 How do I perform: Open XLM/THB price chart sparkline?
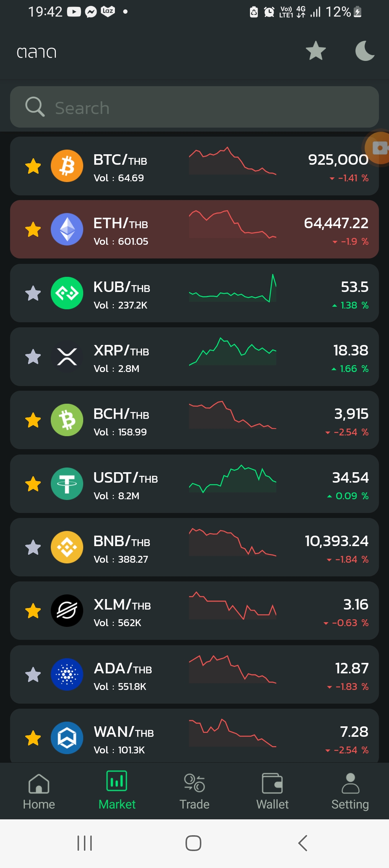(233, 606)
